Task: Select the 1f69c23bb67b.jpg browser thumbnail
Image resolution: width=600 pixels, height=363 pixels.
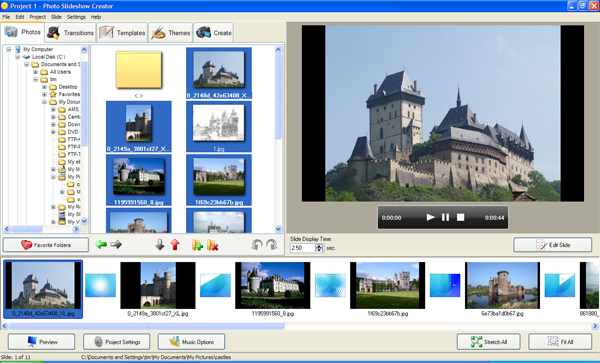Action: pos(219,180)
